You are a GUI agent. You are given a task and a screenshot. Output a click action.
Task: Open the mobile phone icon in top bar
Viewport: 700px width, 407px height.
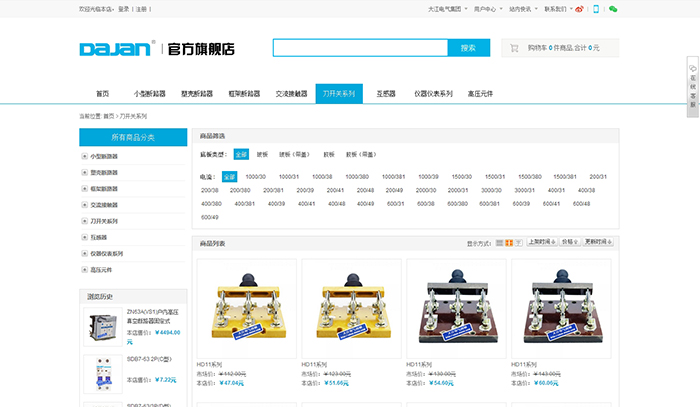pyautogui.click(x=596, y=9)
